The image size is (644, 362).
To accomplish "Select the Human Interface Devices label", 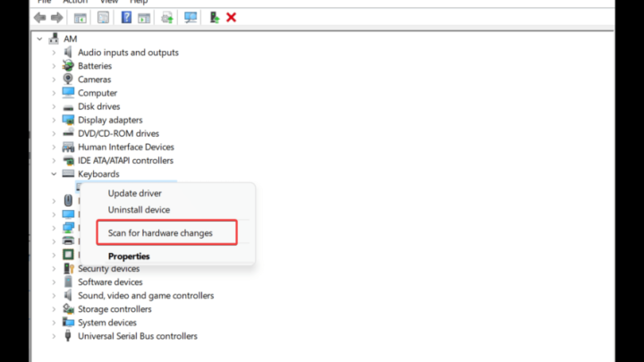I will click(x=126, y=147).
